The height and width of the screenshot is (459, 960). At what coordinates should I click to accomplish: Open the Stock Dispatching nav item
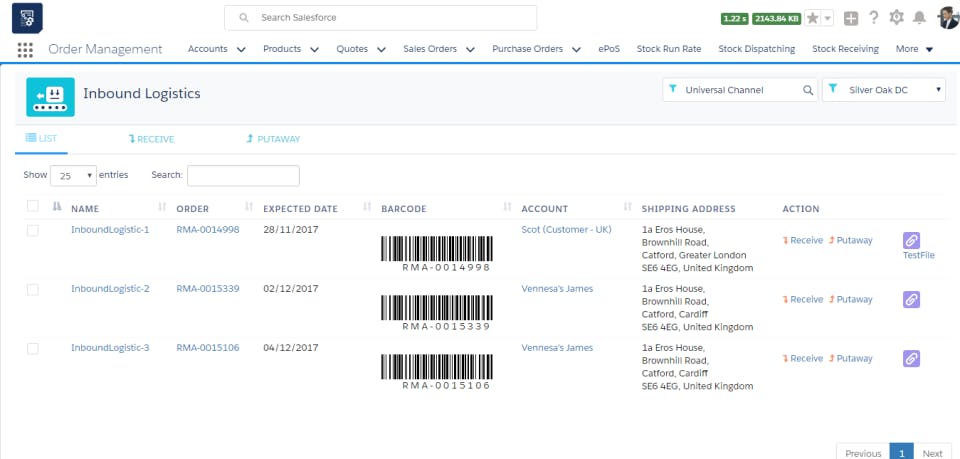click(757, 49)
